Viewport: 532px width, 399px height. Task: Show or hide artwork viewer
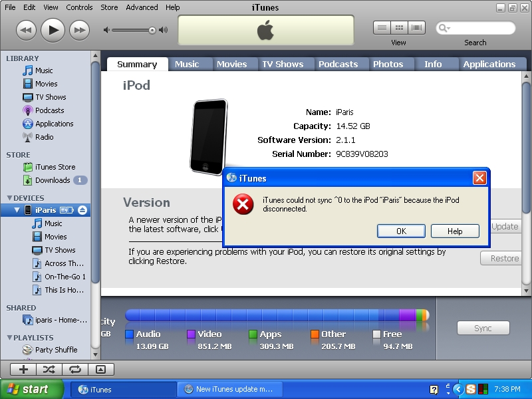pos(101,370)
